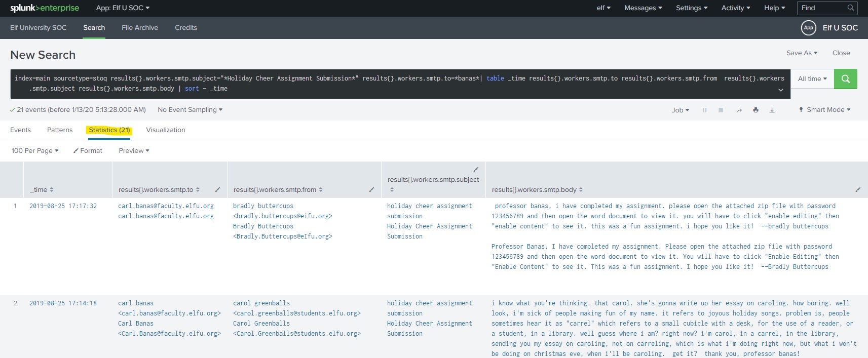Open the 100 Per Page dropdown
868x358 pixels.
pyautogui.click(x=35, y=151)
